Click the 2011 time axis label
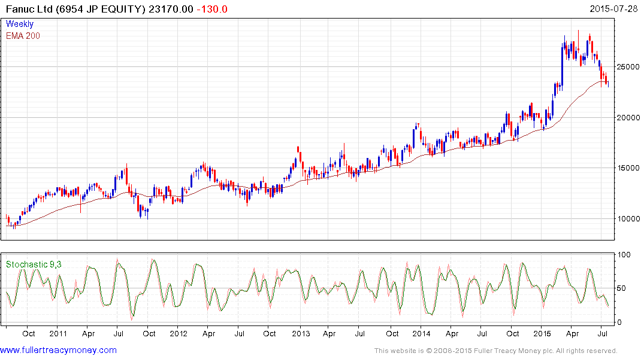The image size is (644, 359). pyautogui.click(x=58, y=333)
